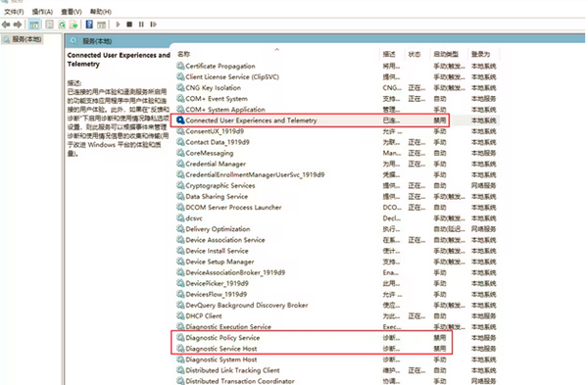Screen dimensions: 588x385
Task: Pause the service with the pause icon
Action: [141, 24]
